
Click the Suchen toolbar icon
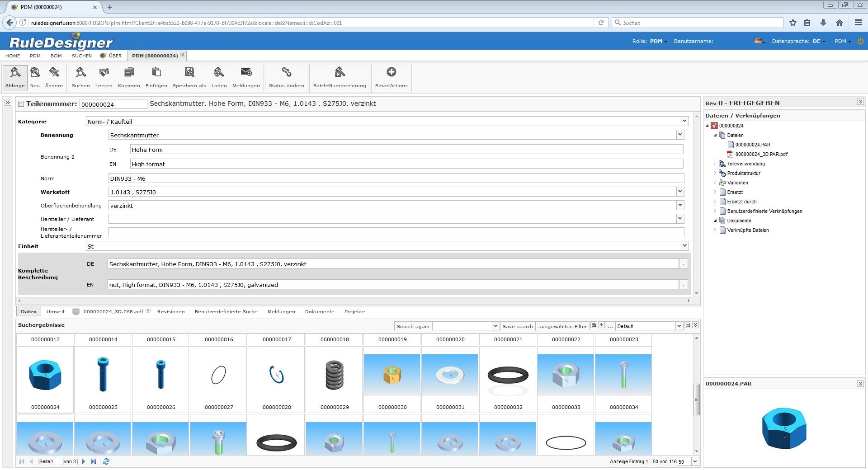click(80, 72)
